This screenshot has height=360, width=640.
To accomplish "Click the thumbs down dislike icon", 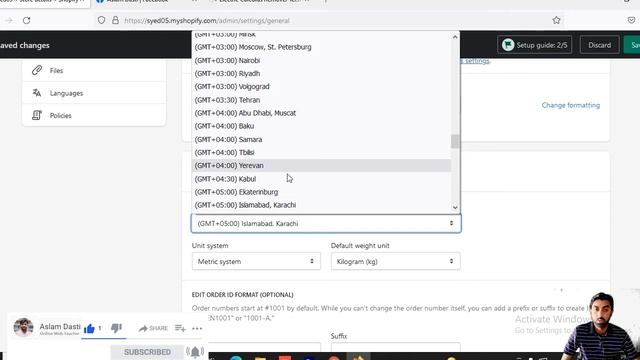I will [116, 328].
